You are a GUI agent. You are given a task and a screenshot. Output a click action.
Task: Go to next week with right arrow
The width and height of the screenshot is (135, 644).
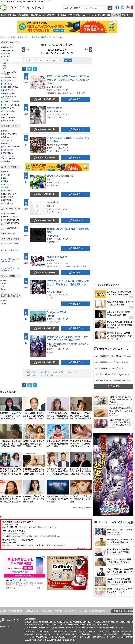click(x=91, y=50)
